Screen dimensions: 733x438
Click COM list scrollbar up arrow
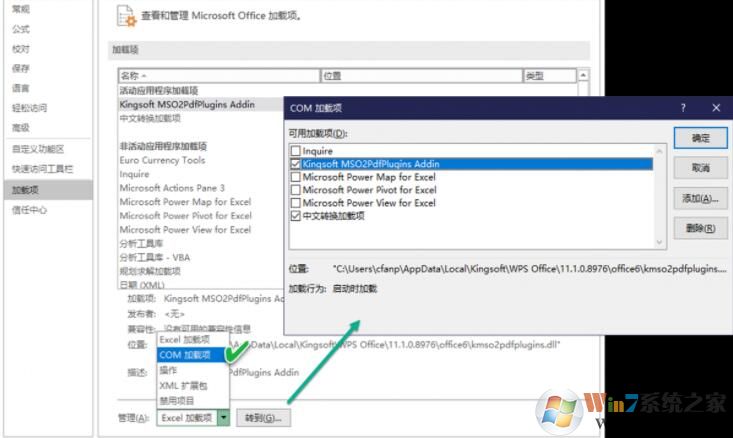pos(659,151)
